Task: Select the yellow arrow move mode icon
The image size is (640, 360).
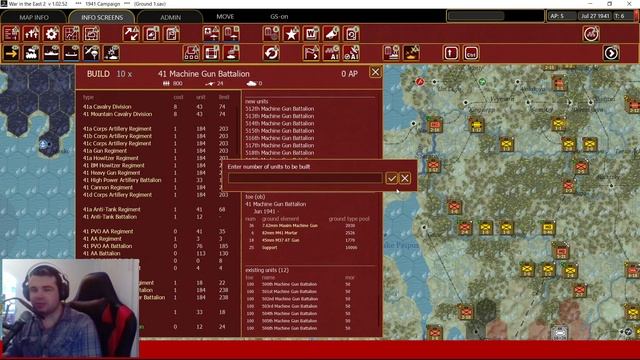Action: (11, 53)
